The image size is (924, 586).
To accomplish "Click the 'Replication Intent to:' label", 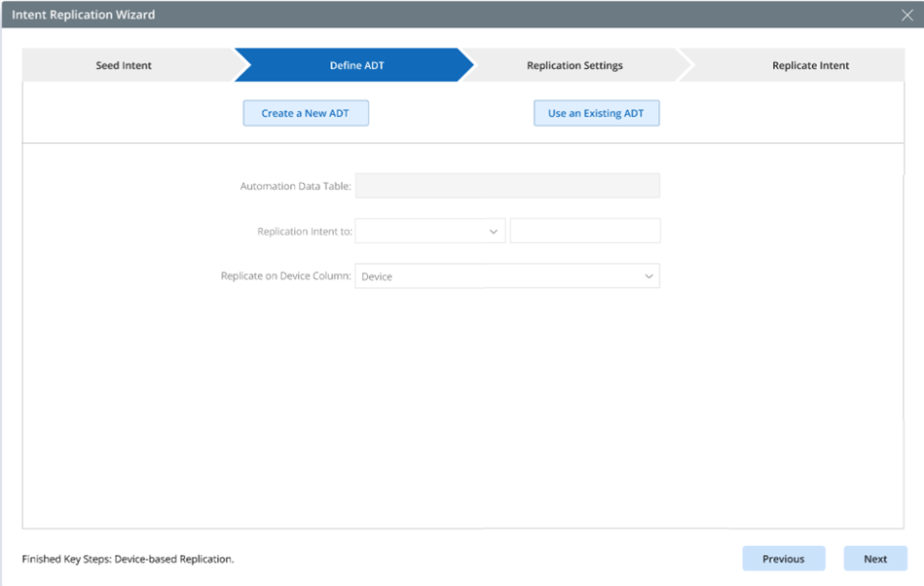I will (305, 232).
